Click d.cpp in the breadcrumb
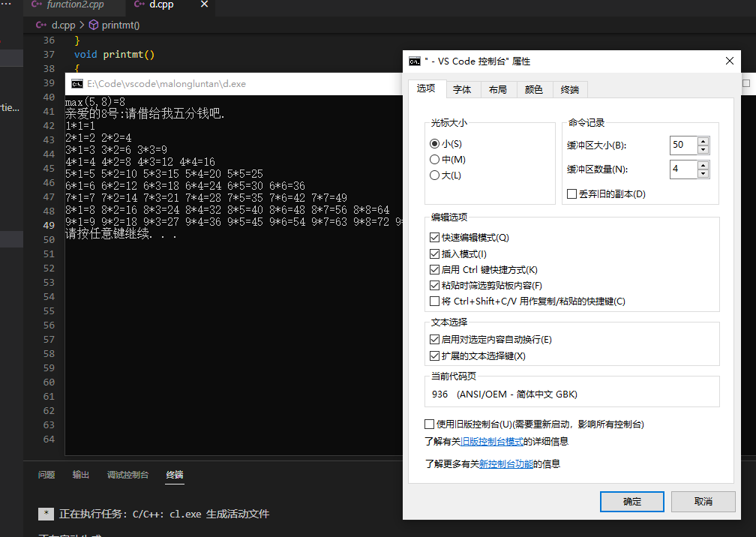Image resolution: width=756 pixels, height=537 pixels. [63, 25]
